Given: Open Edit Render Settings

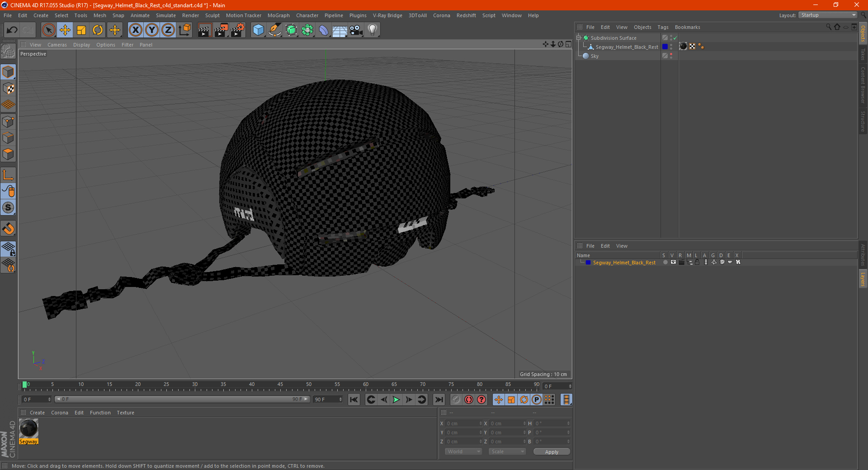Looking at the screenshot, I should tap(238, 30).
